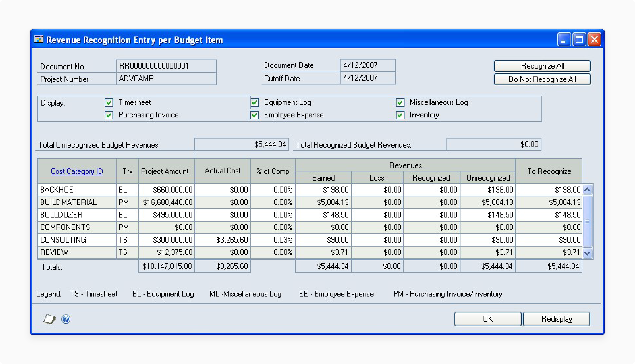Image resolution: width=635 pixels, height=364 pixels.
Task: Click BULLDOZER Project Amount $495,000.00
Action: (167, 215)
